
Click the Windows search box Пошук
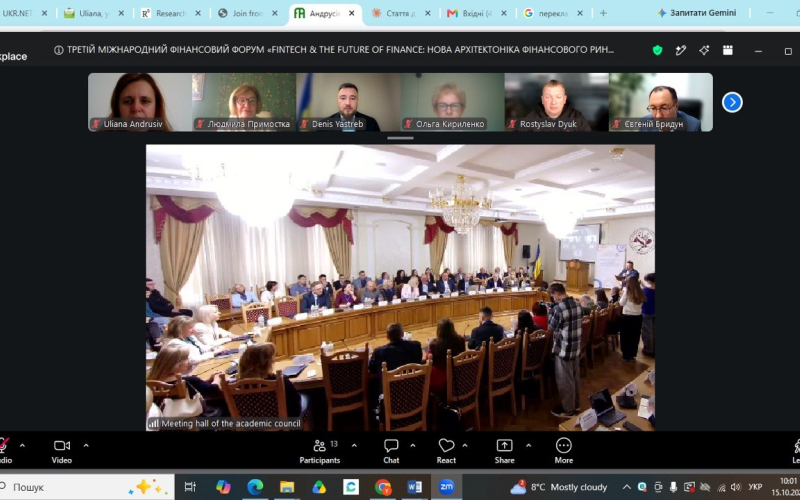click(x=87, y=487)
